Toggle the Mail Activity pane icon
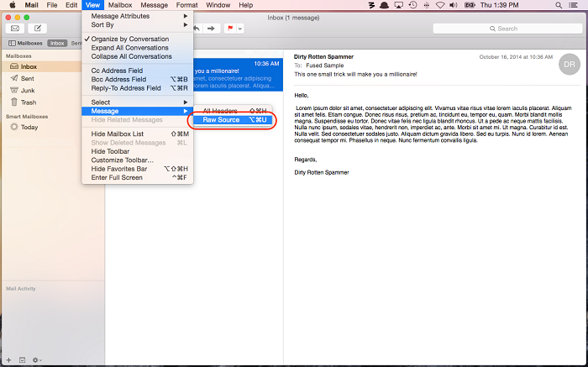The image size is (588, 367). coord(22,360)
